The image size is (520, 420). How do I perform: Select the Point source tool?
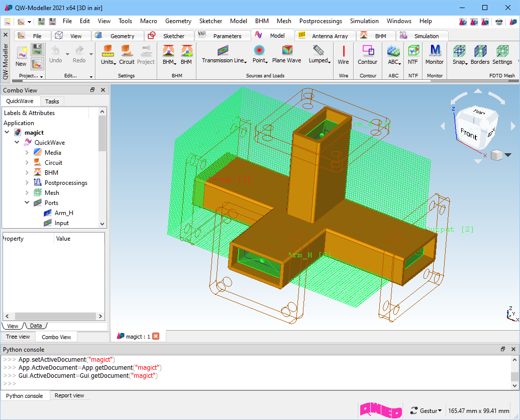[x=260, y=54]
